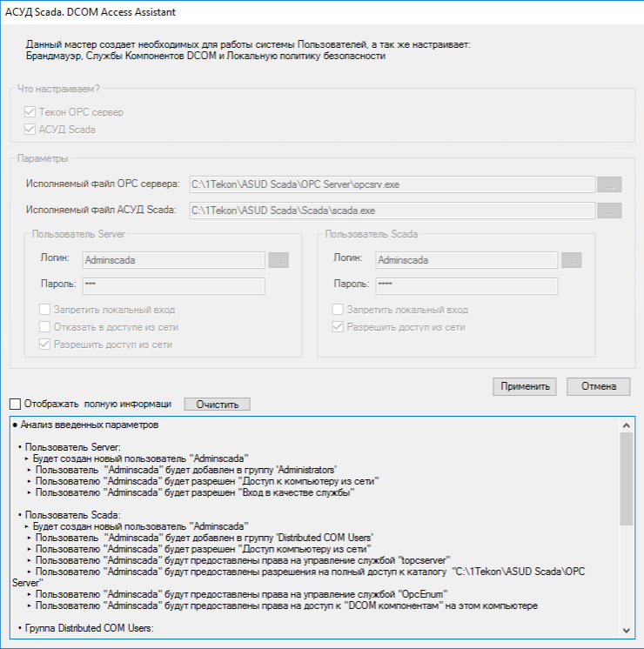This screenshot has width=644, height=649.
Task: Toggle Scada 'Запретить локальный вход' checkbox
Action: tap(339, 310)
